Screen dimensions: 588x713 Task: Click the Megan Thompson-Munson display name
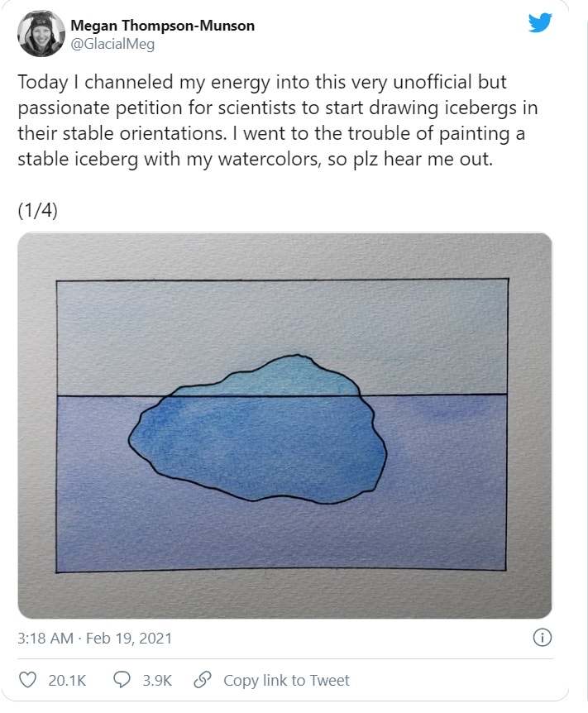pos(162,26)
